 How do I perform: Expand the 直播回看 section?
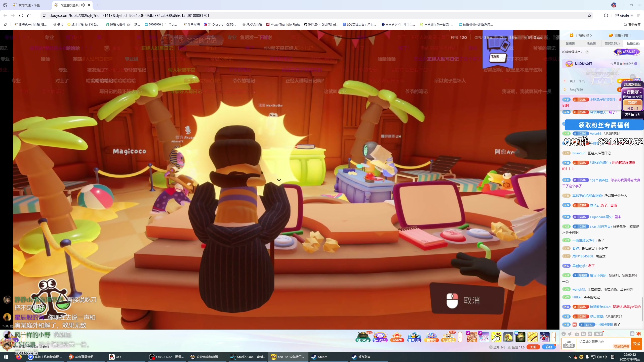point(620,35)
